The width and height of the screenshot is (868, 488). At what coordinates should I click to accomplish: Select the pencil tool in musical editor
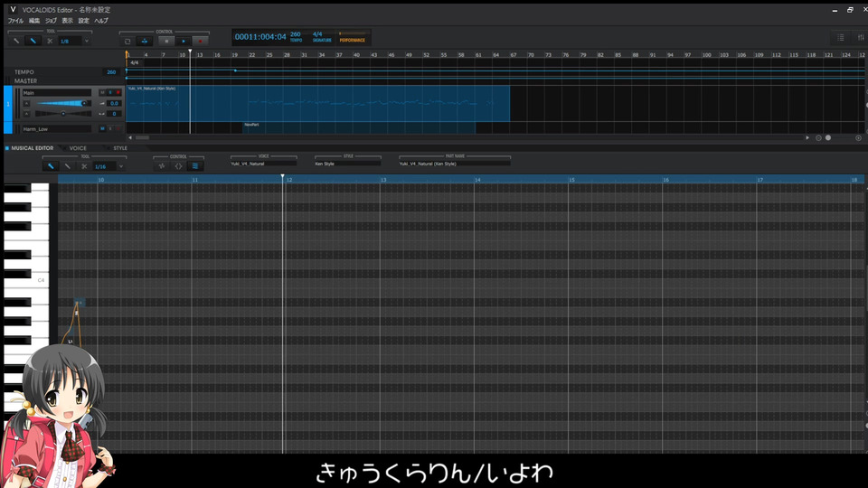click(x=51, y=166)
